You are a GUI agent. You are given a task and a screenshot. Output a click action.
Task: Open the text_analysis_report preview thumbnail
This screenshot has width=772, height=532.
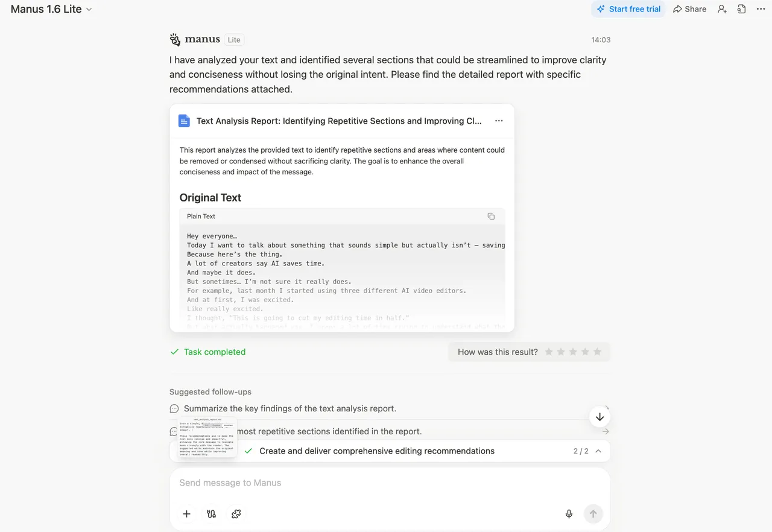(207, 437)
